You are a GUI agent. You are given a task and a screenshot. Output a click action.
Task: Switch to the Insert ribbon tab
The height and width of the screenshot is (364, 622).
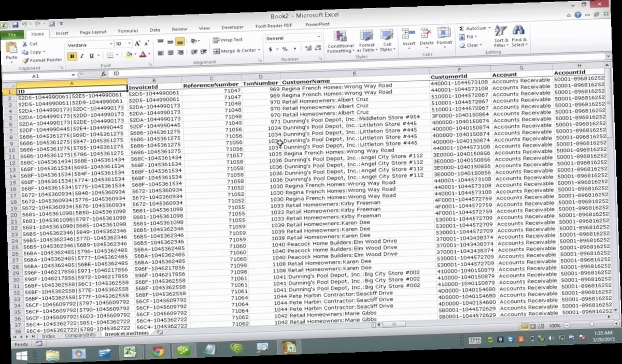tap(62, 33)
